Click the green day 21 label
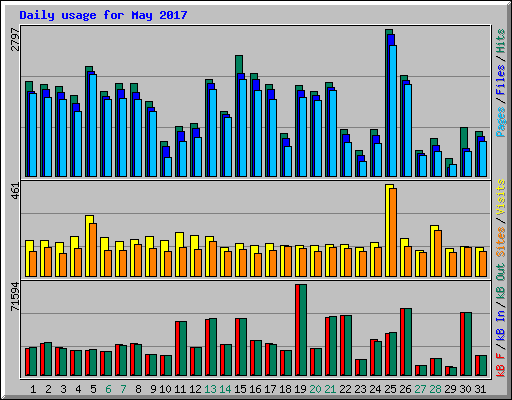512x400 pixels. [330, 389]
